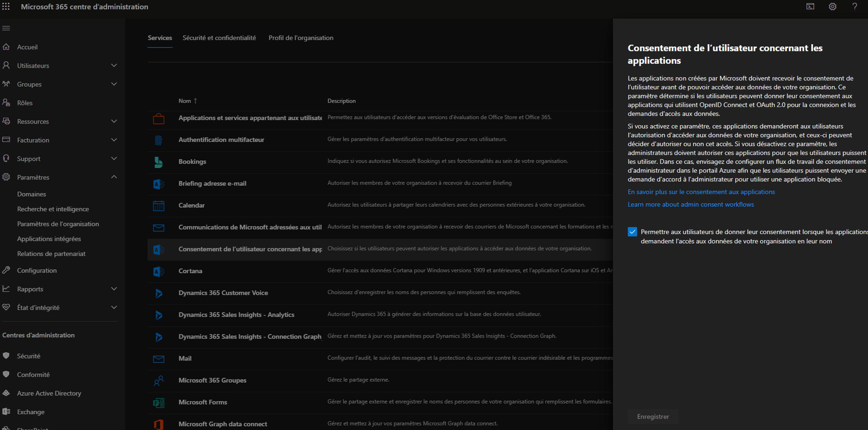Open 'Learn more about admin consent workflows' link

click(691, 204)
